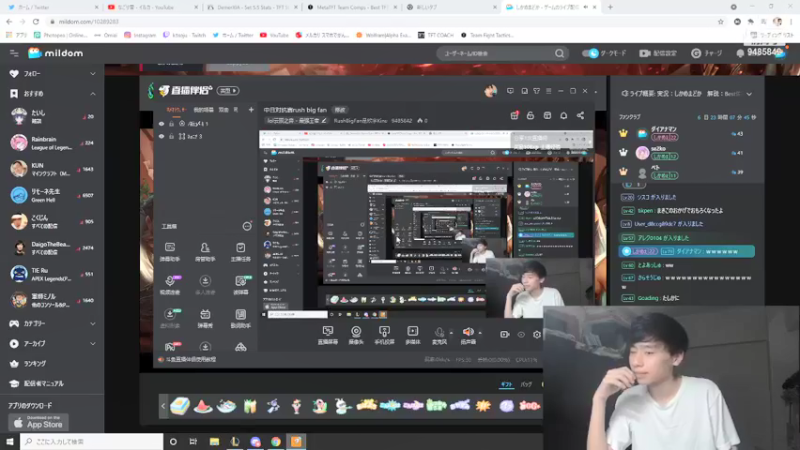Click the watermelon gift icon

point(203,406)
